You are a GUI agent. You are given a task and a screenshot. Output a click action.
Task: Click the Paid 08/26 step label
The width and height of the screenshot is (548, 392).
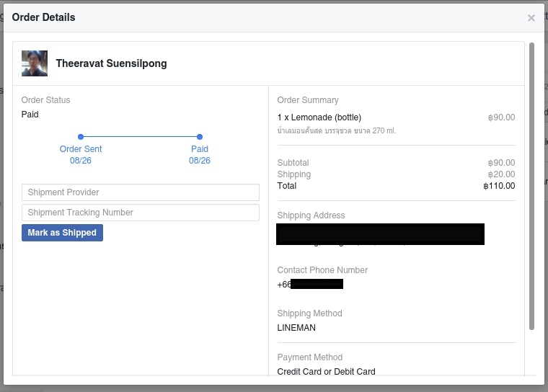pyautogui.click(x=200, y=155)
